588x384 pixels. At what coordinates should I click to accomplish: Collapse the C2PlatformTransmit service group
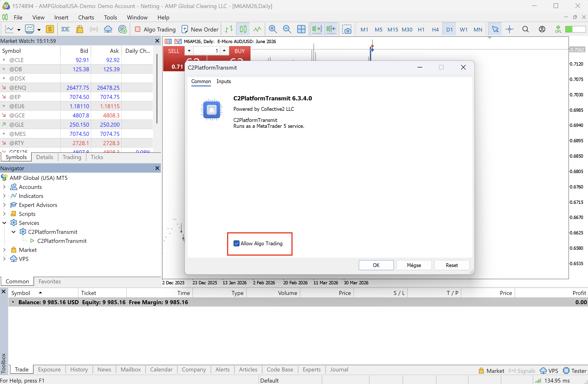[x=13, y=232]
